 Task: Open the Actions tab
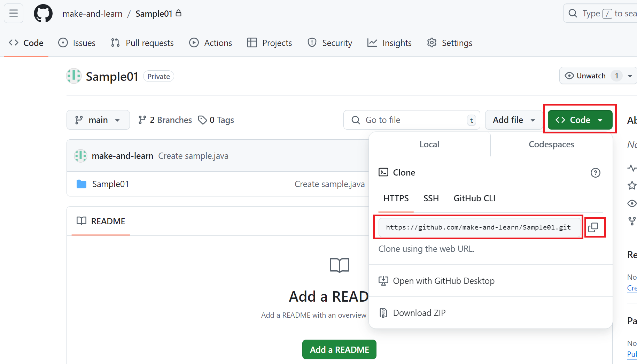(211, 43)
